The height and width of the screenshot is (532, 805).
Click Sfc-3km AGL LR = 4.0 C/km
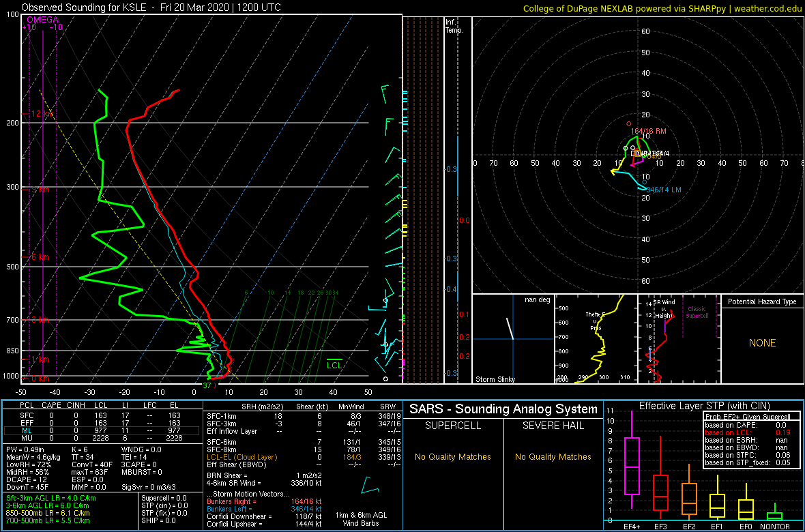[51, 498]
